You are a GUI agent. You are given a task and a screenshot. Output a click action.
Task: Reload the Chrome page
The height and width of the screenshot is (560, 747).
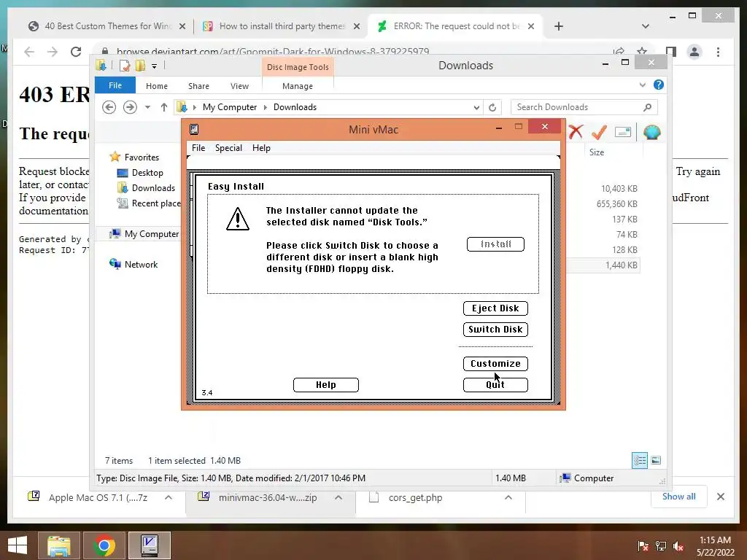pos(76,52)
